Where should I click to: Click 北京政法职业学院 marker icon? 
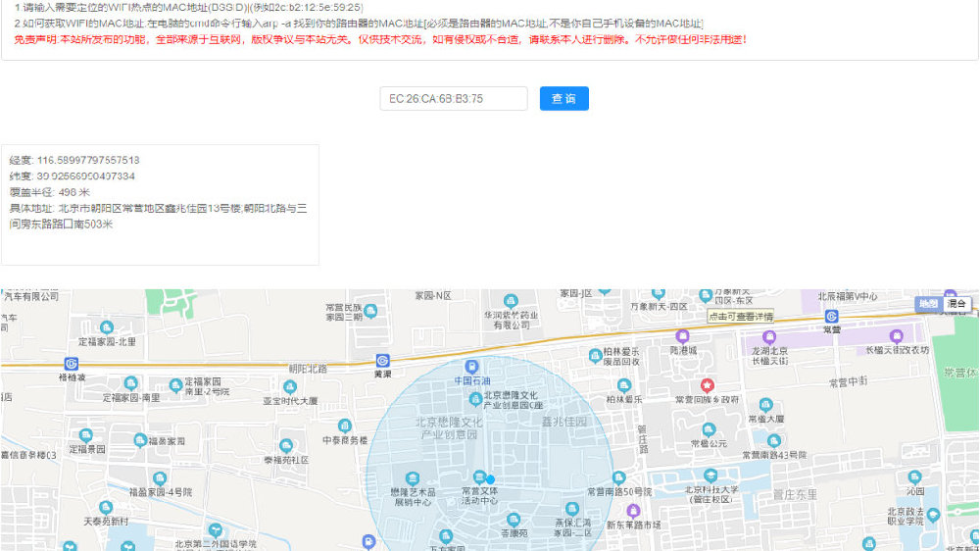933,515
